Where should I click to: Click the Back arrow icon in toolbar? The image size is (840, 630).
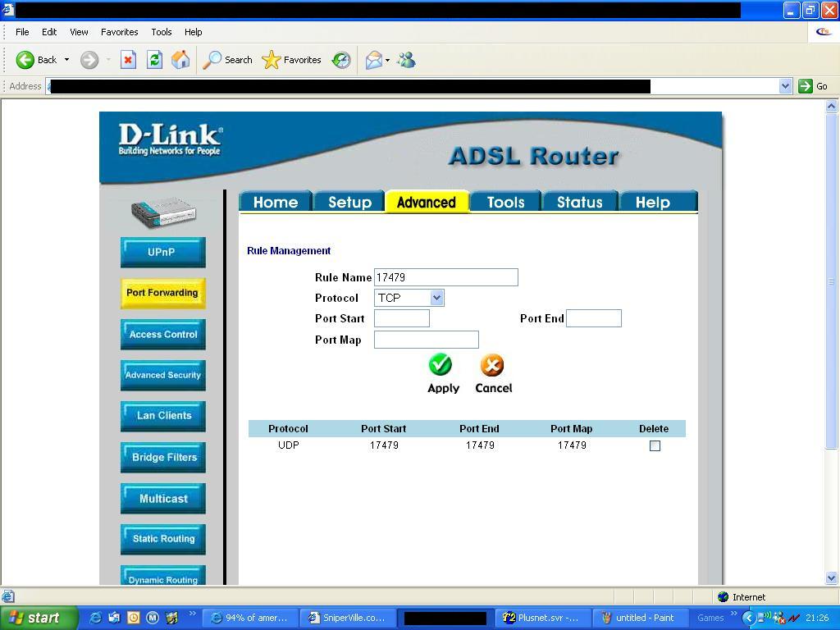click(25, 60)
